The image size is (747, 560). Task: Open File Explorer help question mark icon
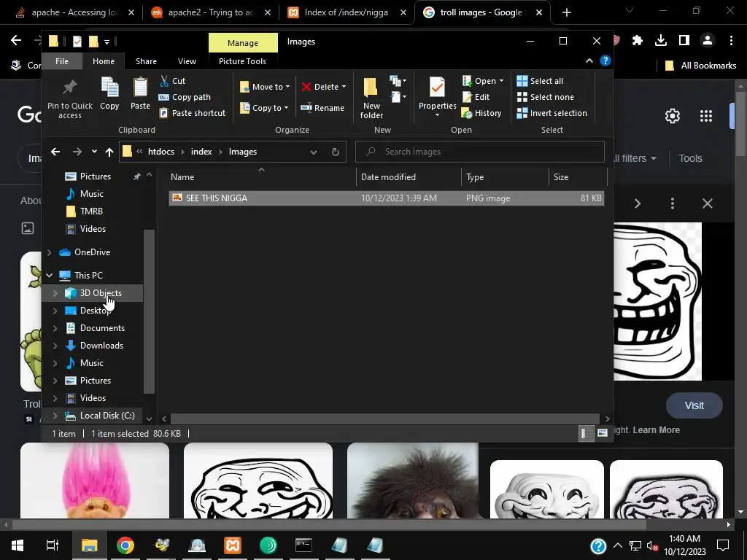605,61
